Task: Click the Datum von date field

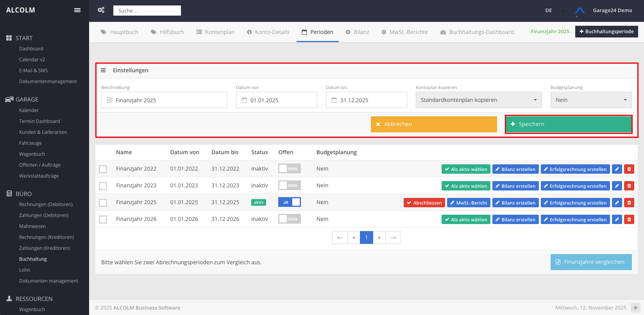Action: tap(276, 100)
